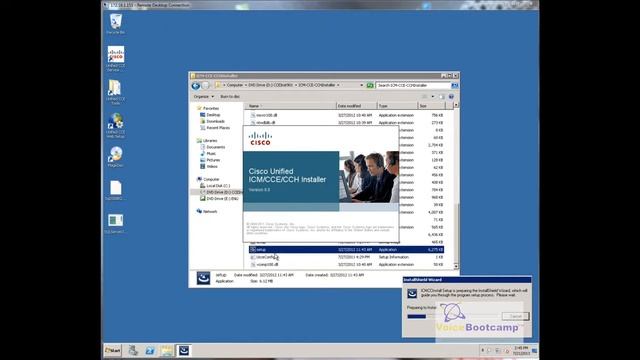Refresh the Explorer address bar location
640x360 pixels.
[370, 85]
